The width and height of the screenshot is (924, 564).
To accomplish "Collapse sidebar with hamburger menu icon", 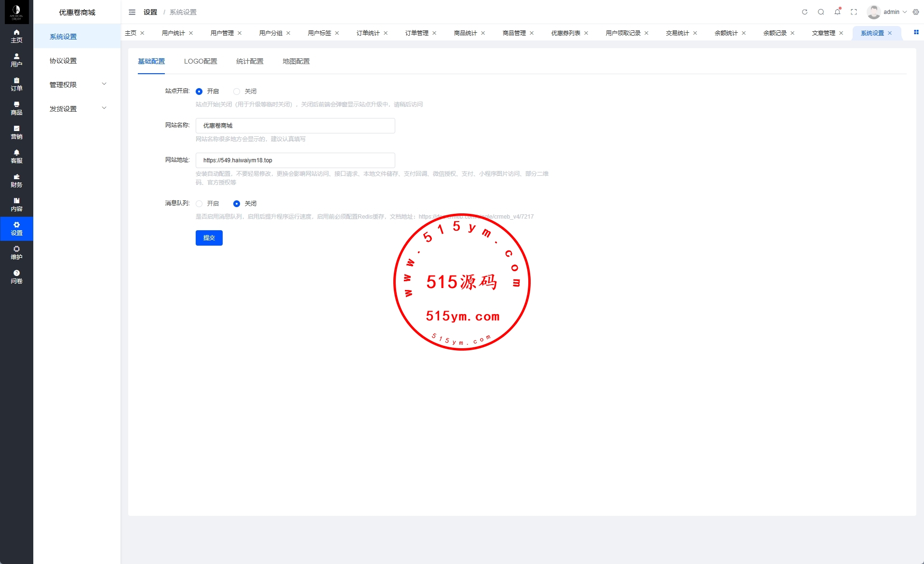I will (x=132, y=12).
